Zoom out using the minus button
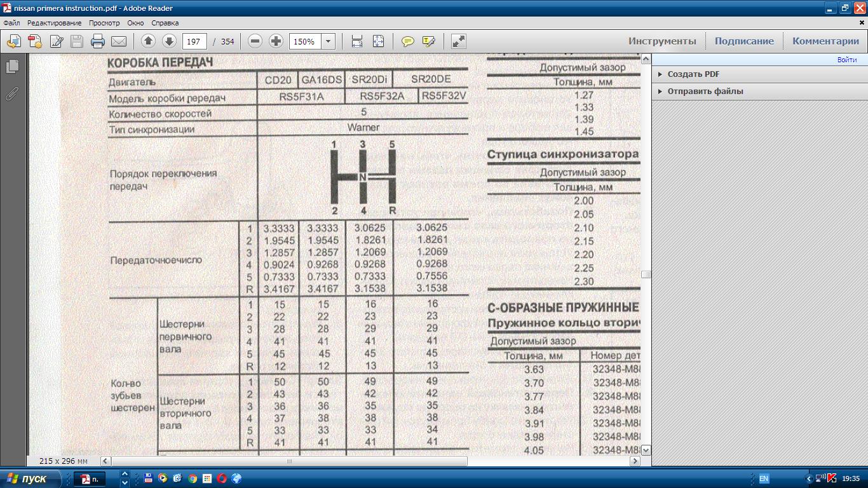The image size is (868, 488). click(255, 41)
